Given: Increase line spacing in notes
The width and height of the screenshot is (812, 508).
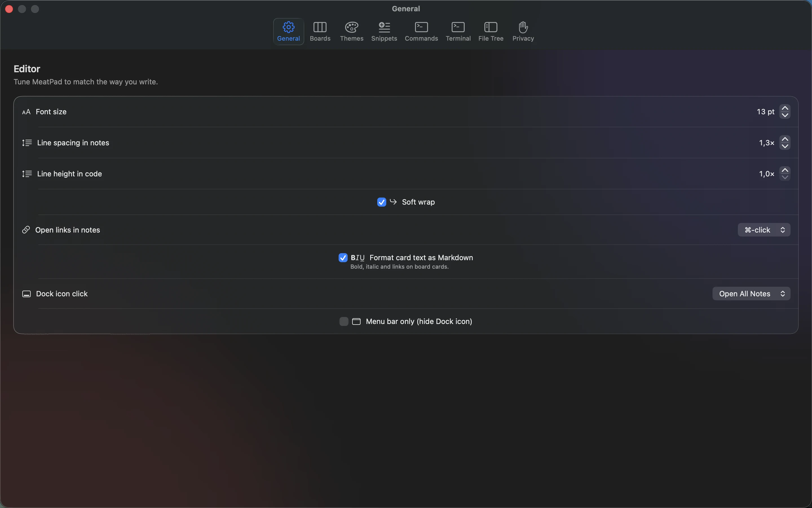Looking at the screenshot, I should point(784,139).
